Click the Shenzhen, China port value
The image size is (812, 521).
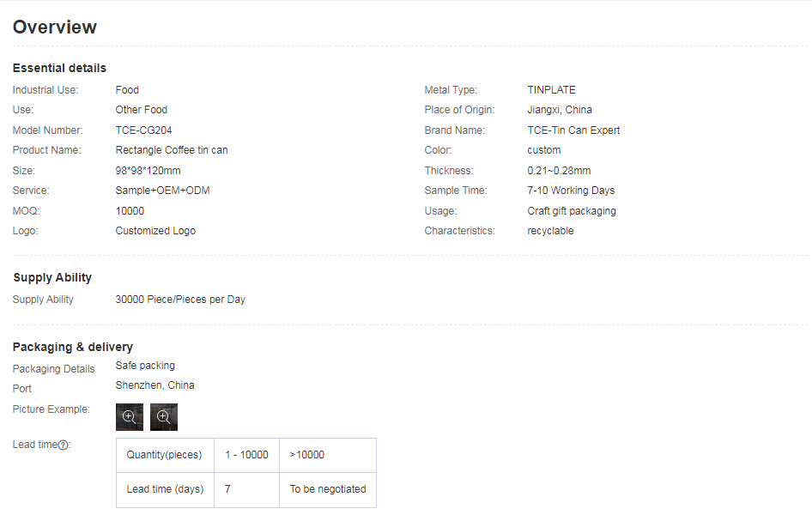click(155, 385)
